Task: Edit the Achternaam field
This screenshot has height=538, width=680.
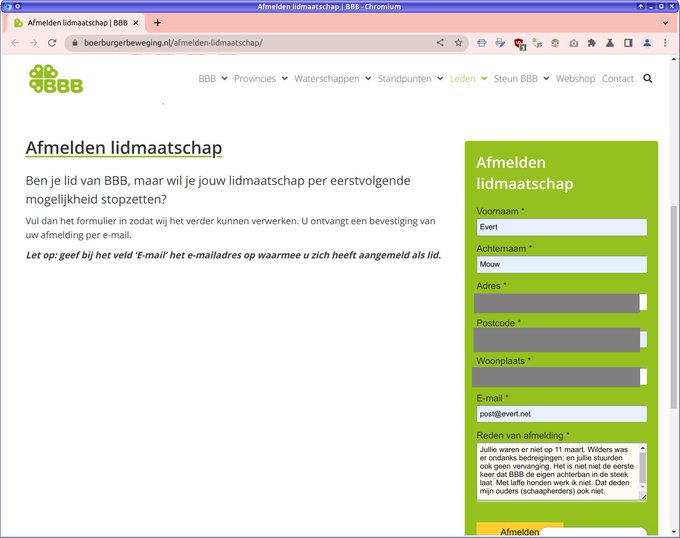Action: (562, 264)
